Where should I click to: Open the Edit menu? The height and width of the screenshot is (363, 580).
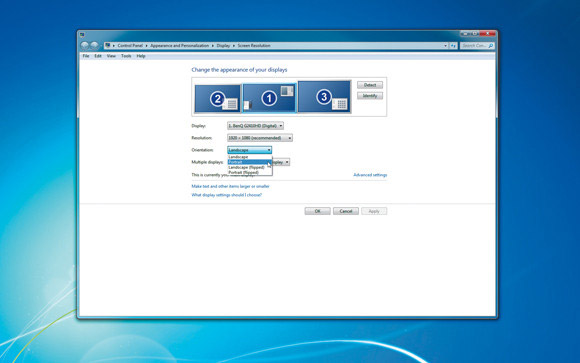[98, 56]
